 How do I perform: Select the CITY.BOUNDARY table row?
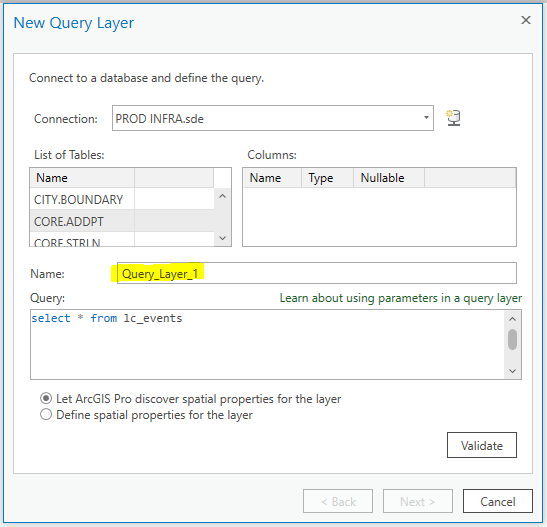[x=122, y=199]
